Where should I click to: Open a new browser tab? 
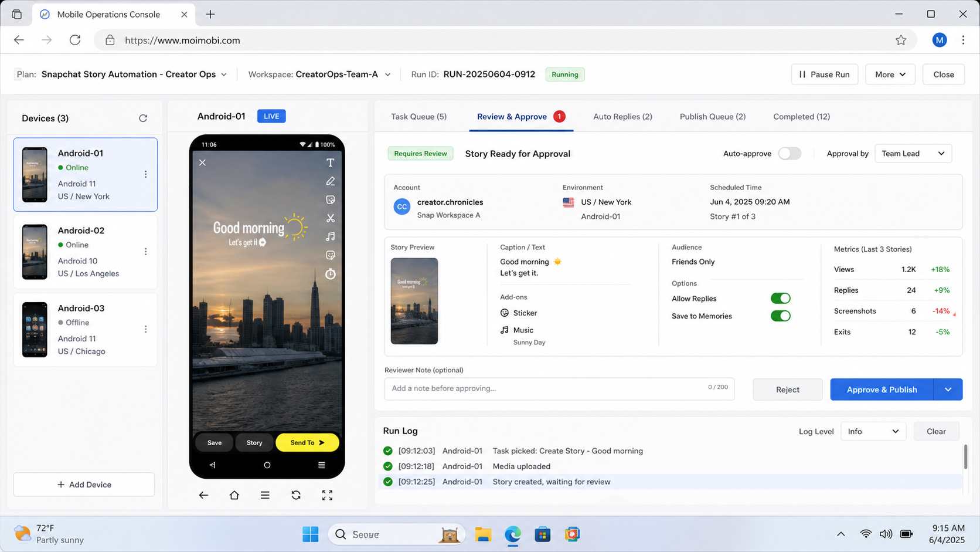(x=210, y=15)
